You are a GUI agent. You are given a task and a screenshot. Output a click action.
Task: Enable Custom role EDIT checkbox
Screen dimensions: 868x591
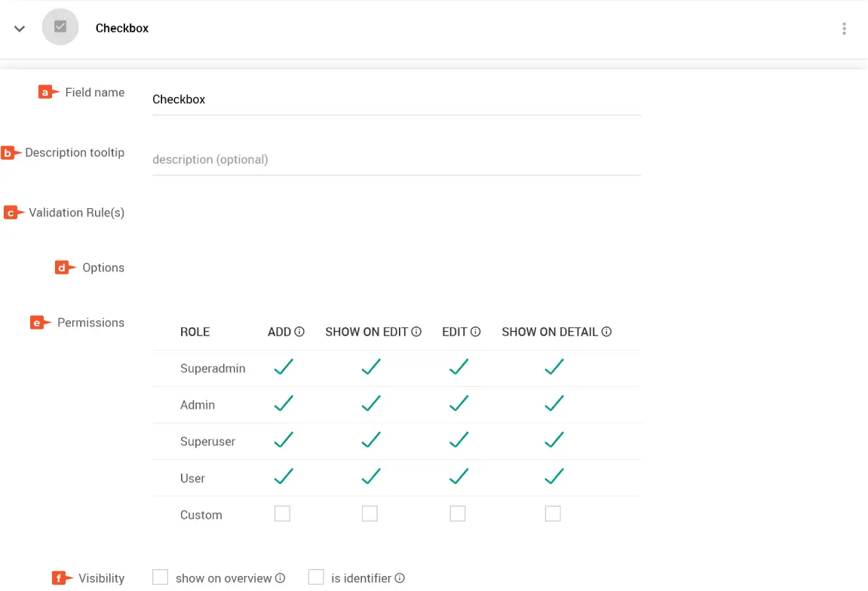tap(458, 514)
